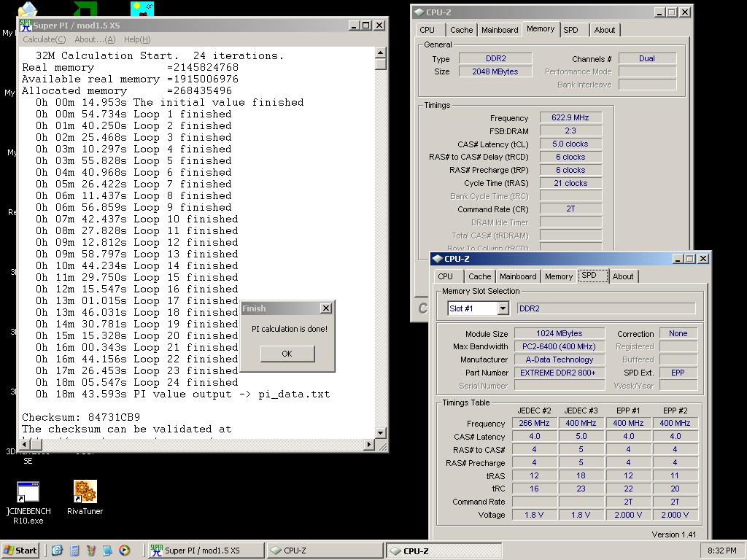This screenshot has height=560, width=747.
Task: Click the FSB:DRAM ratio 2:3 field
Action: click(570, 131)
